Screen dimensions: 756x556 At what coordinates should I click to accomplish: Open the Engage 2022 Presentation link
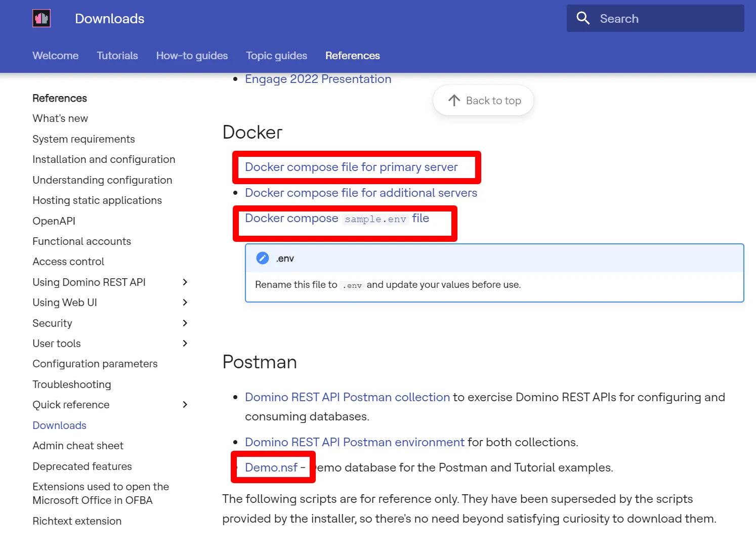[x=318, y=79]
